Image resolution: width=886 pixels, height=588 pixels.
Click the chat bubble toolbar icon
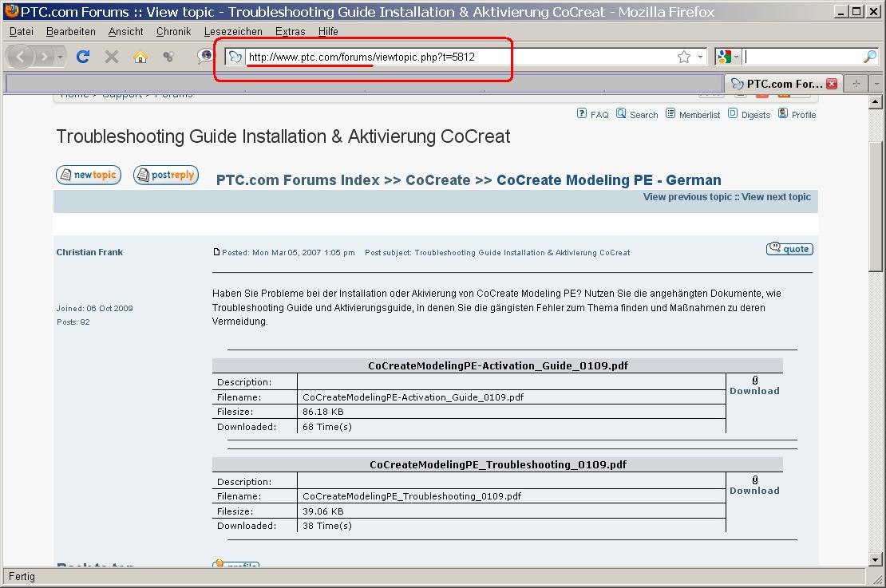204,56
